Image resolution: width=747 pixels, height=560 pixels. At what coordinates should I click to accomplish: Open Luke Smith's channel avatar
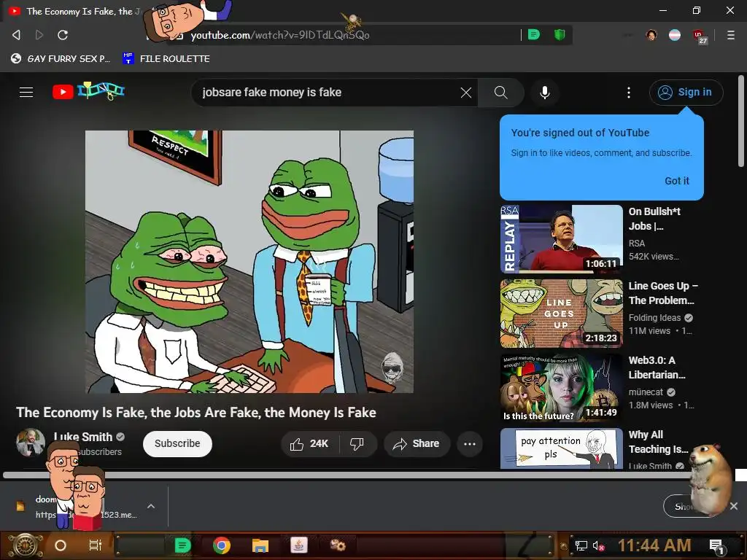pos(31,443)
